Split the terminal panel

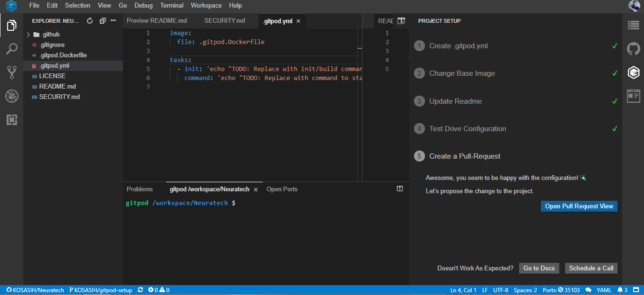(400, 189)
